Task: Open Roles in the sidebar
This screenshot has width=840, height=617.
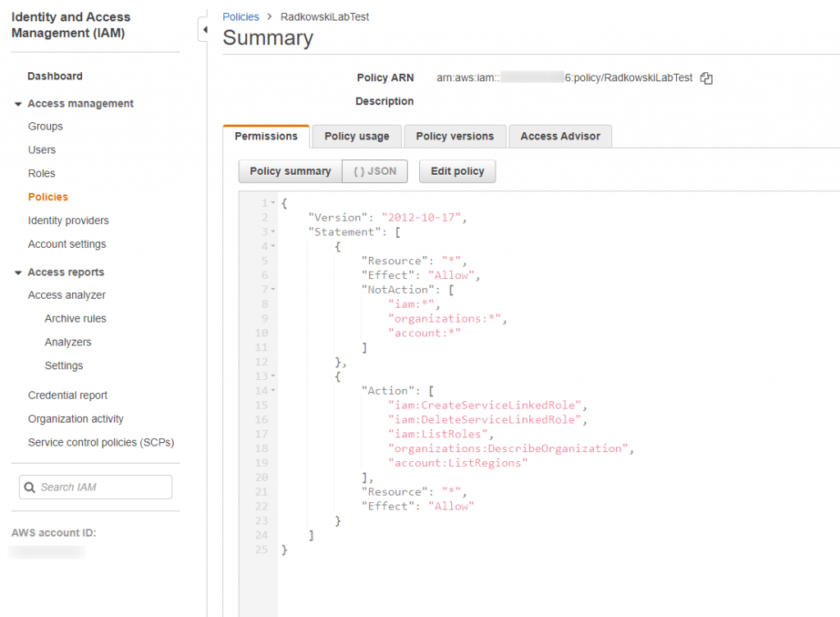Action: [x=42, y=174]
